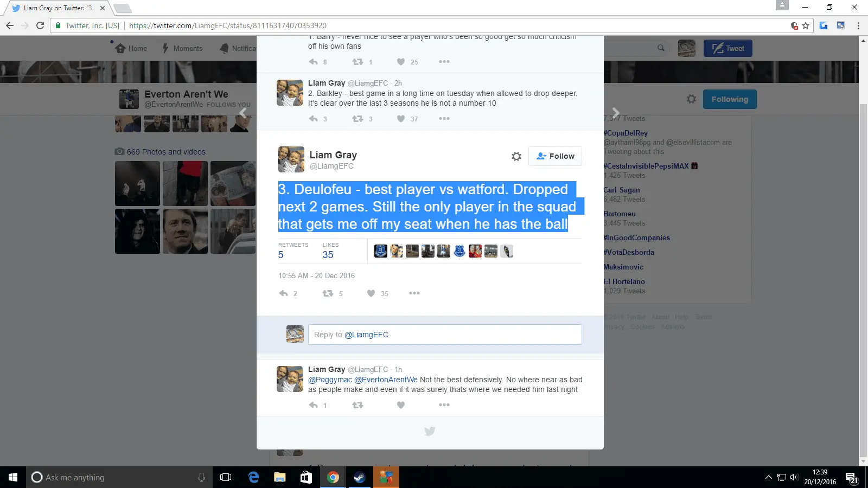868x488 pixels.
Task: Retweet the Barkley tweet
Action: 358,119
